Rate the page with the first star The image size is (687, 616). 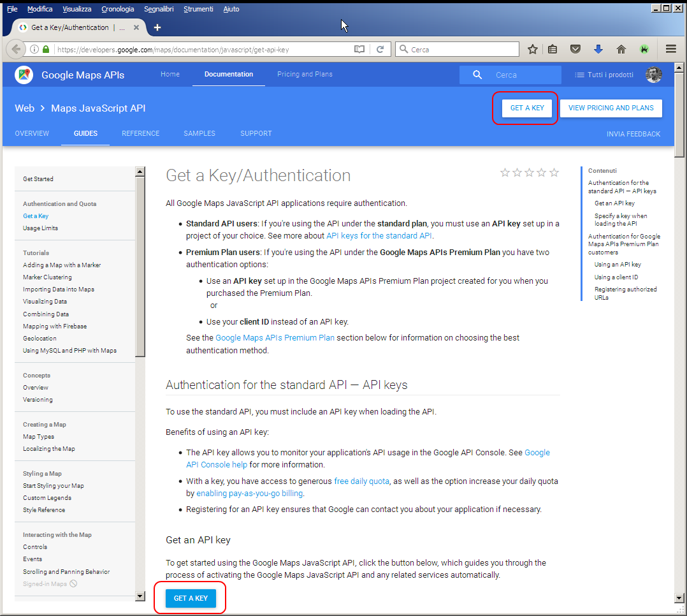tap(505, 172)
